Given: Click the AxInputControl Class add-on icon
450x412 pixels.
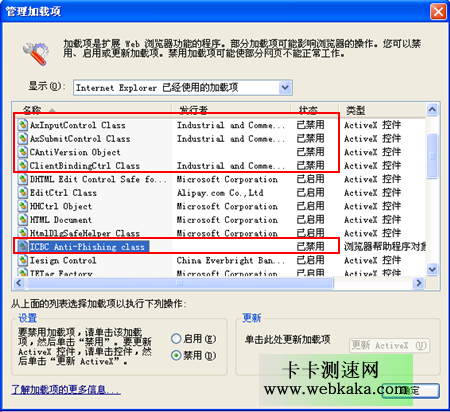Looking at the screenshot, I should pos(23,125).
